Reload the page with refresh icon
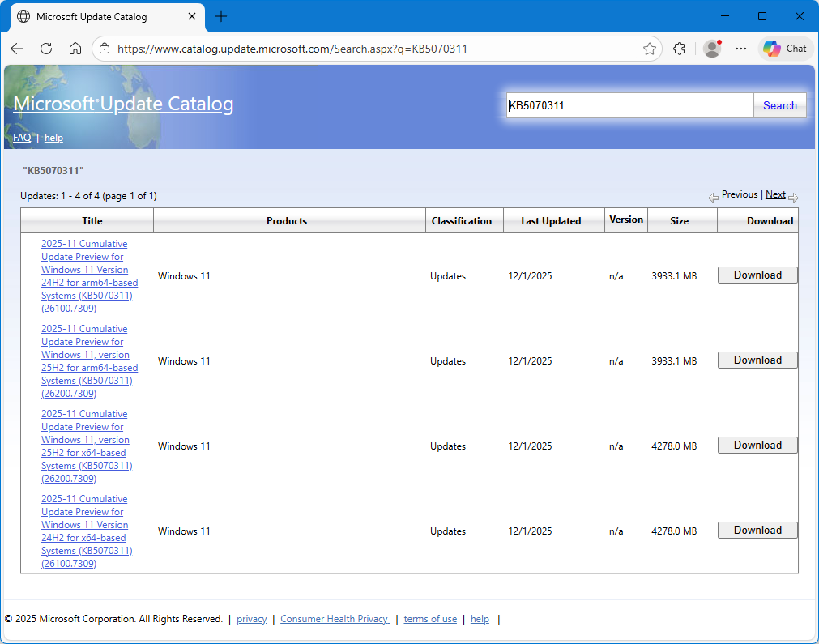This screenshot has width=819, height=644. (46, 49)
